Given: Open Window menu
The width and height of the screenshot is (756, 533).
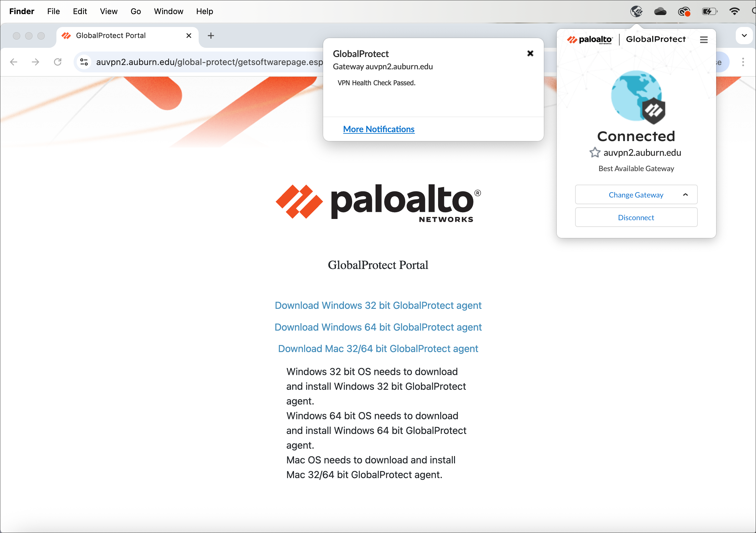Looking at the screenshot, I should click(x=169, y=12).
